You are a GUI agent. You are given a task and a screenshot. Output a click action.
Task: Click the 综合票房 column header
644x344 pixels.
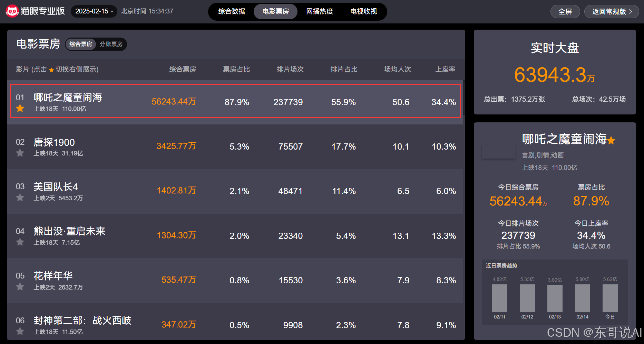point(183,69)
